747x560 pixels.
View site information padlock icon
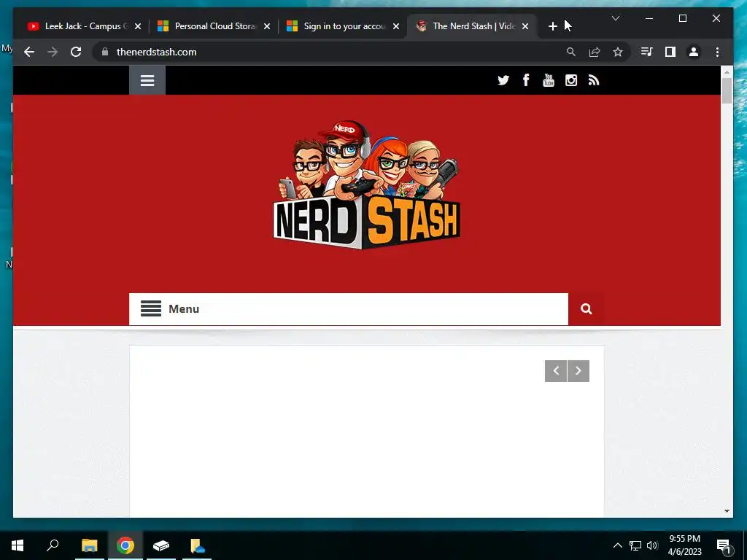tap(105, 52)
